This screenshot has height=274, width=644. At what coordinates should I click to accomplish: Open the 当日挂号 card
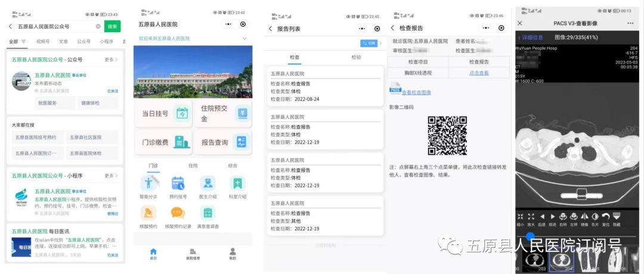[x=163, y=113]
